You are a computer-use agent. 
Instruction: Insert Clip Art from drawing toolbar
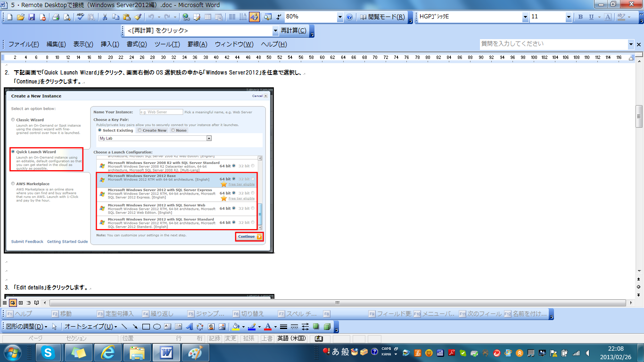pos(211,326)
